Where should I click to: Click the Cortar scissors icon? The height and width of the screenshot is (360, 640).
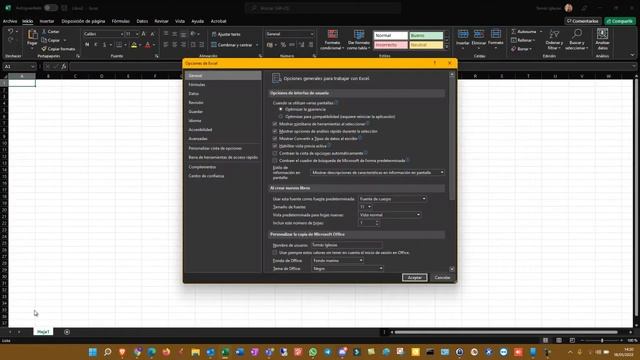(x=44, y=31)
